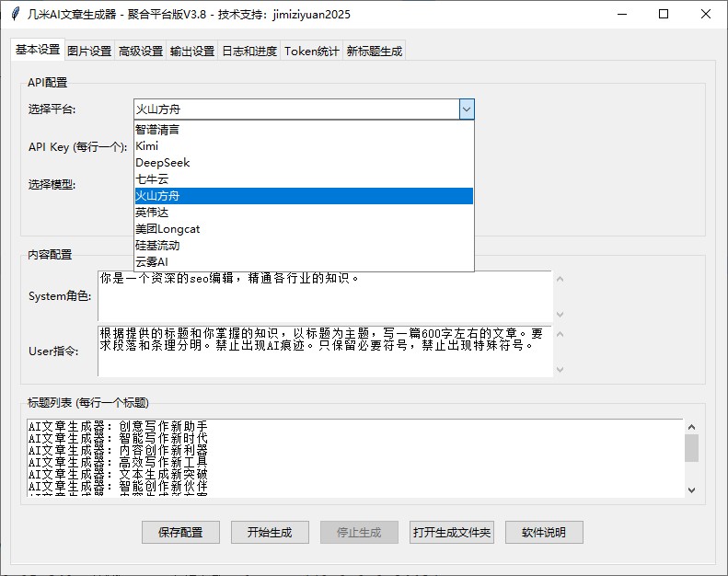Switch to the 输出设置 tab
This screenshot has width=728, height=576.
(192, 51)
